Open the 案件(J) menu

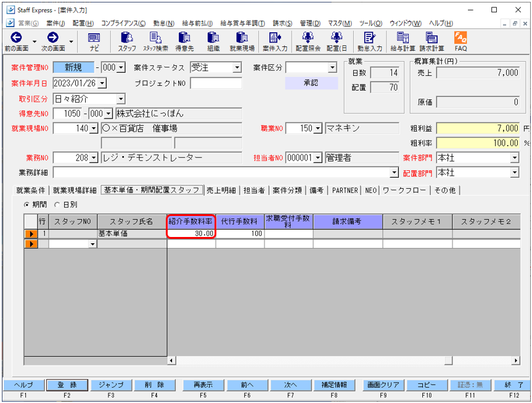[x=55, y=23]
